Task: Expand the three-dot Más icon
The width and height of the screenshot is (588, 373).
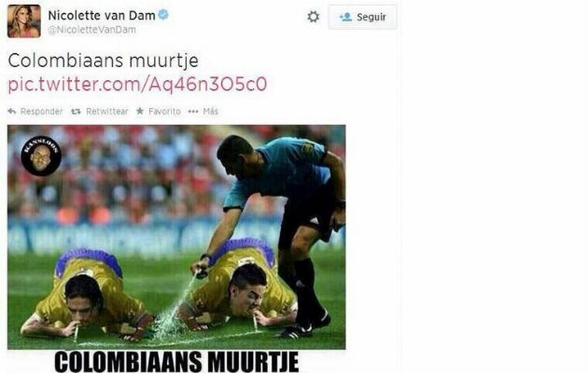Action: pyautogui.click(x=193, y=111)
